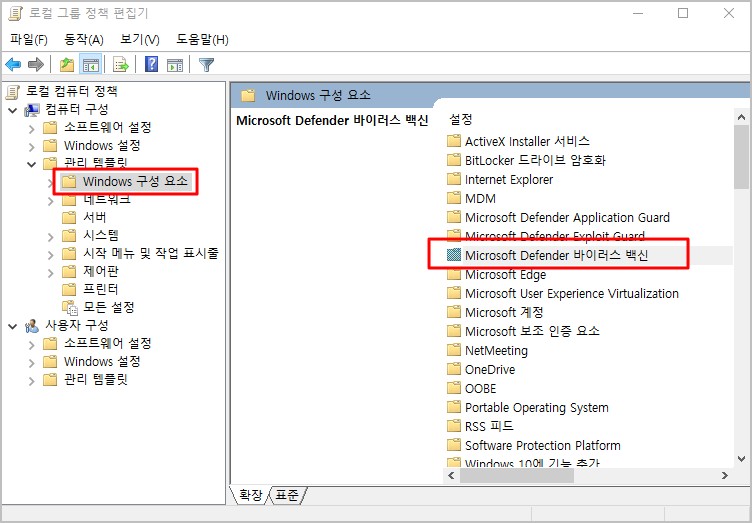Expand 관리 템플릿 under 사용자 구성
This screenshot has height=523, width=752.
coord(32,381)
